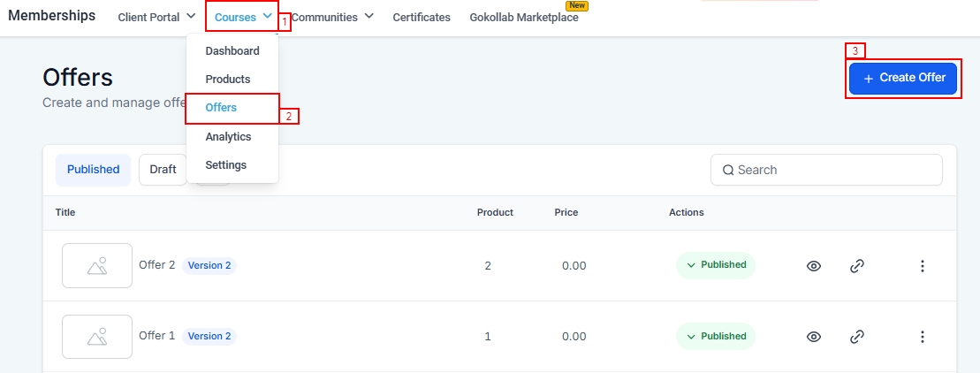Click the Create Offer button
Image resolution: width=980 pixels, height=373 pixels.
click(903, 78)
